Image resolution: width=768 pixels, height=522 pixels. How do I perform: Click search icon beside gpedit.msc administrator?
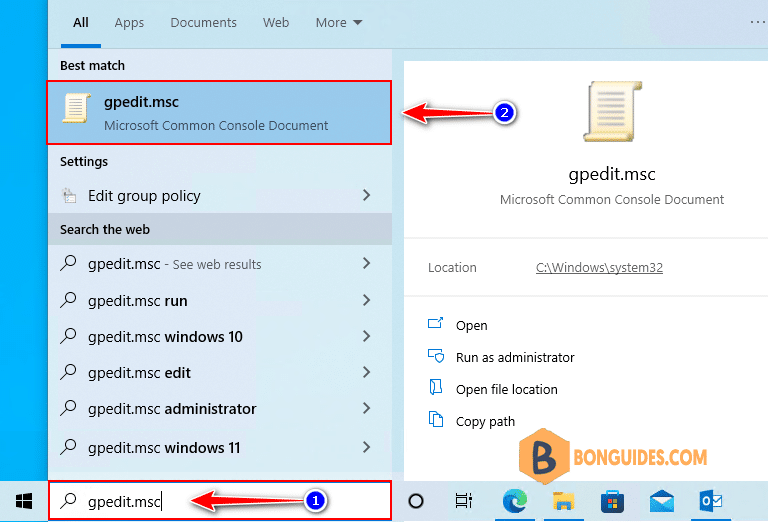click(x=69, y=408)
